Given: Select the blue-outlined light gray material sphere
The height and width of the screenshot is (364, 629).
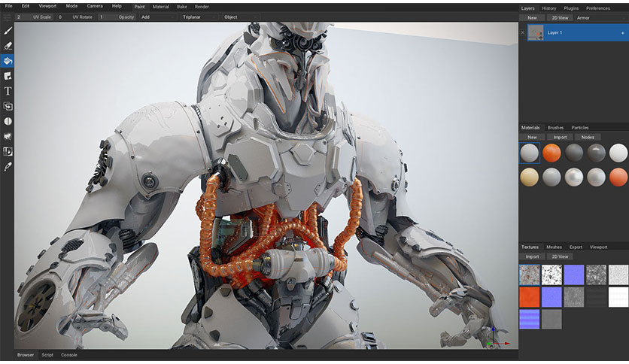Looking at the screenshot, I should pos(530,153).
